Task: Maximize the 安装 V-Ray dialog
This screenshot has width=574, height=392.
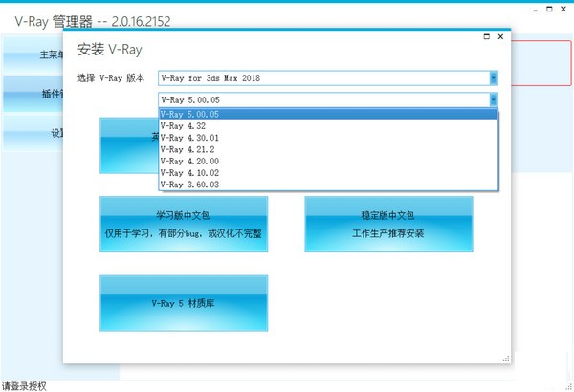Action: [487, 36]
